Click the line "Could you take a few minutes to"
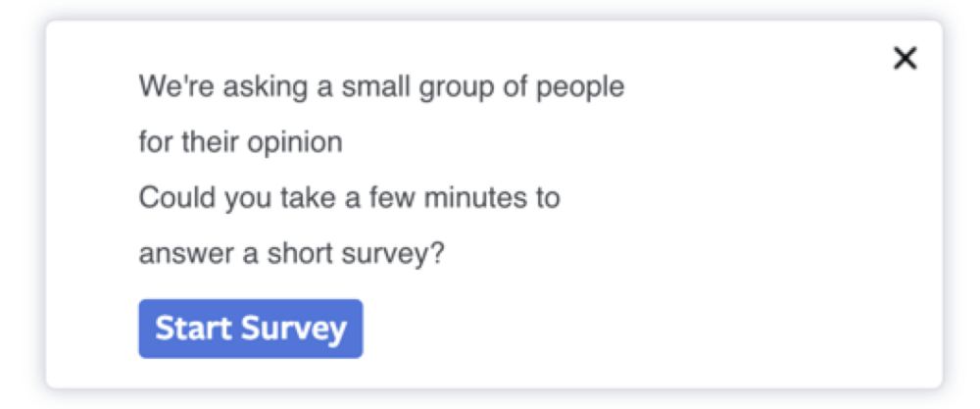The height and width of the screenshot is (409, 980). coord(350,198)
